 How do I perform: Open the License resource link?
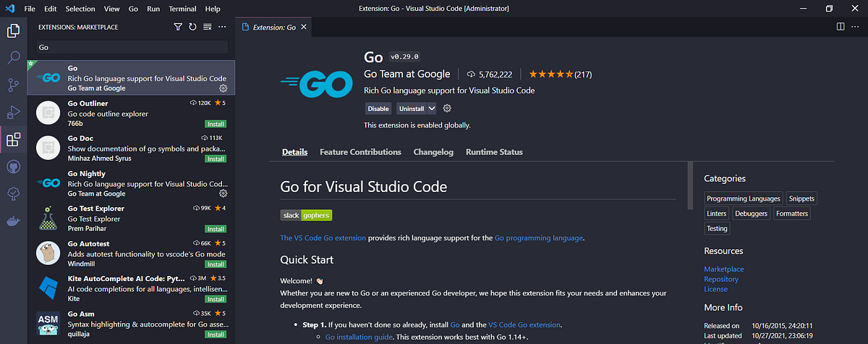(x=715, y=289)
